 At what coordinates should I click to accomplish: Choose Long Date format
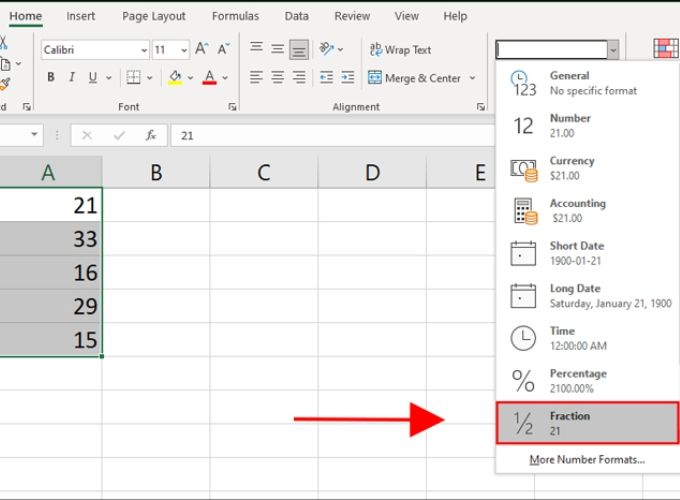tap(588, 295)
